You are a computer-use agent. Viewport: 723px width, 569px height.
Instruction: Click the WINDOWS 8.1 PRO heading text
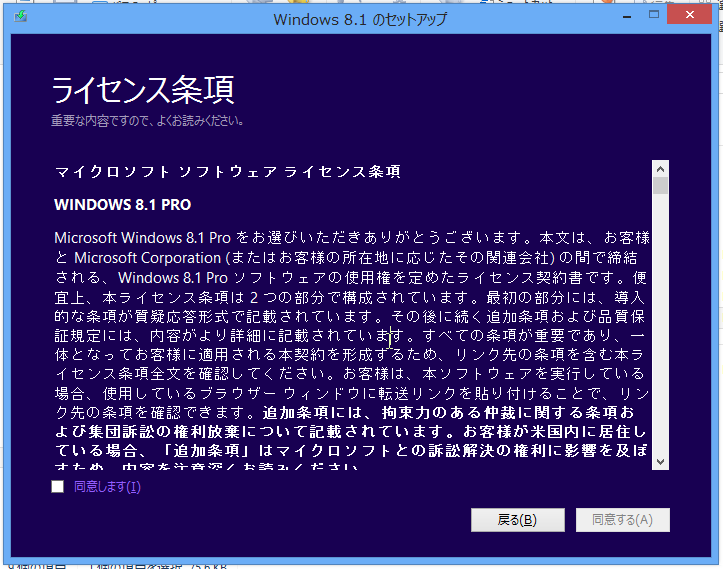(x=123, y=205)
